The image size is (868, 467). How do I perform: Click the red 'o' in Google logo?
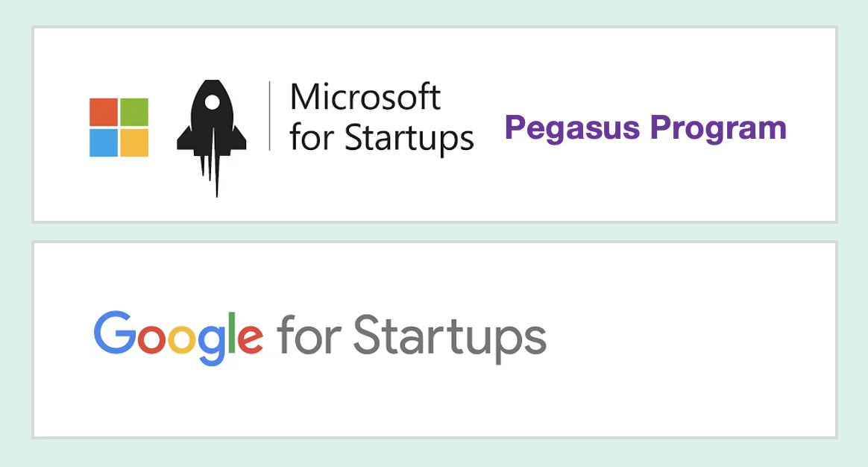[151, 339]
